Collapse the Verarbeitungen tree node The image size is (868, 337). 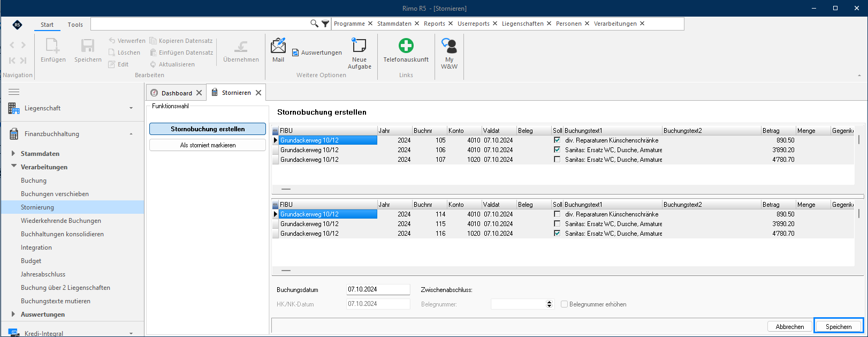[x=13, y=167]
